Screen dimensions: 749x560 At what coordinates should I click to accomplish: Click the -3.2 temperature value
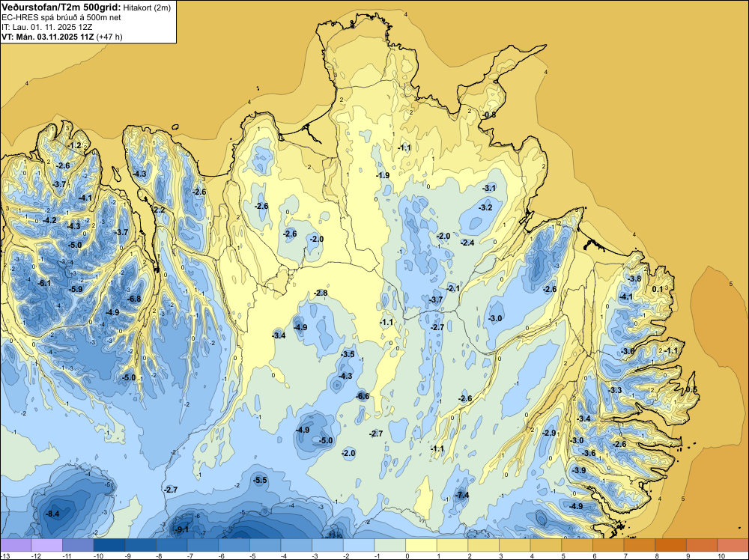[485, 207]
